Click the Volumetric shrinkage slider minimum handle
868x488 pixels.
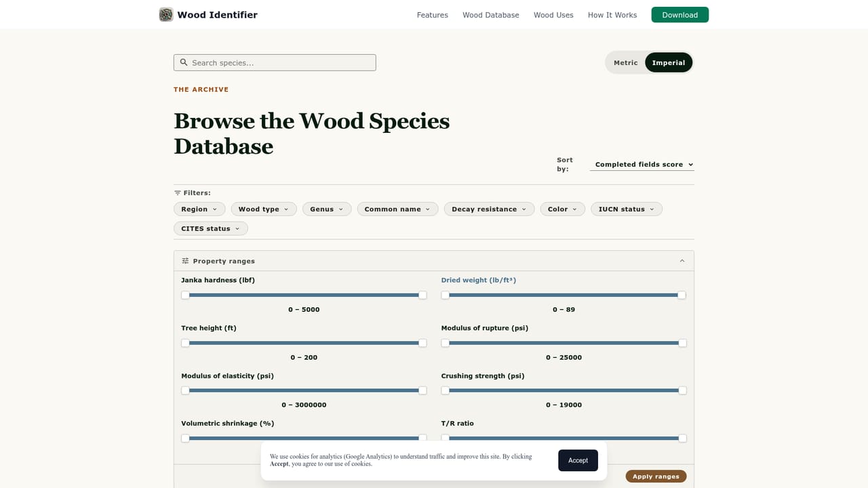[185, 439]
